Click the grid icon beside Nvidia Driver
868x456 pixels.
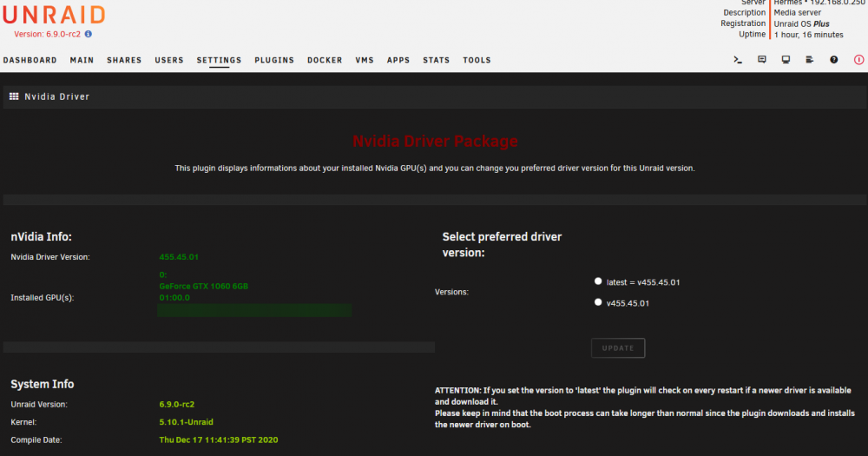(x=14, y=96)
